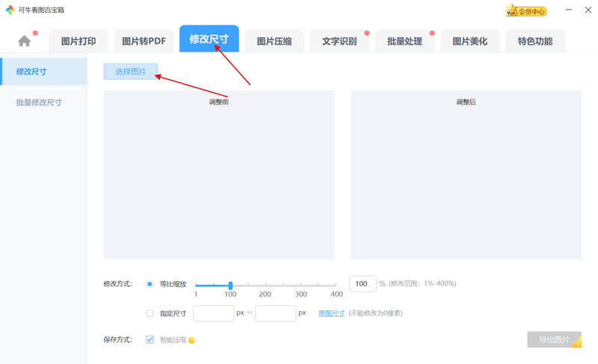Select the 等比缩放 radio option
The image size is (598, 364).
150,284
